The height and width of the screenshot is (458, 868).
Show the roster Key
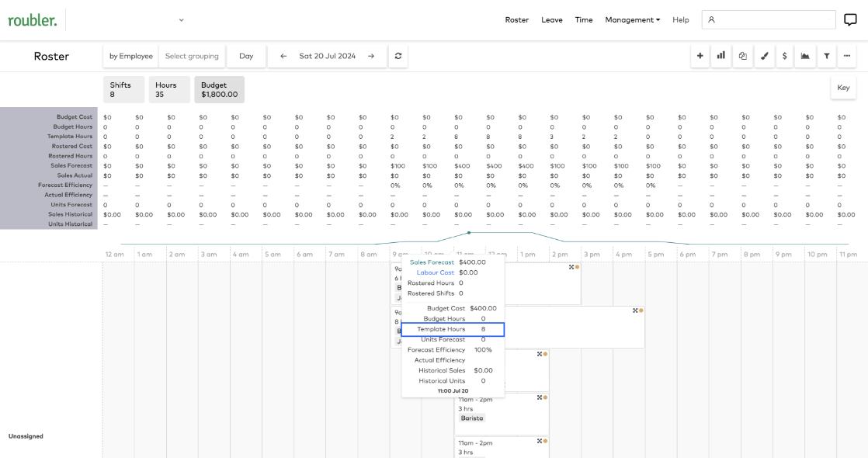click(x=843, y=88)
